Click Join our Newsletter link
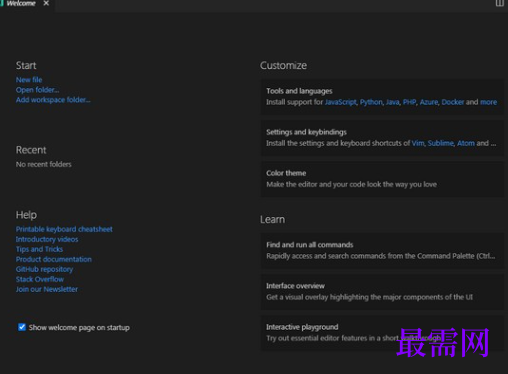The width and height of the screenshot is (508, 374). pyautogui.click(x=47, y=289)
